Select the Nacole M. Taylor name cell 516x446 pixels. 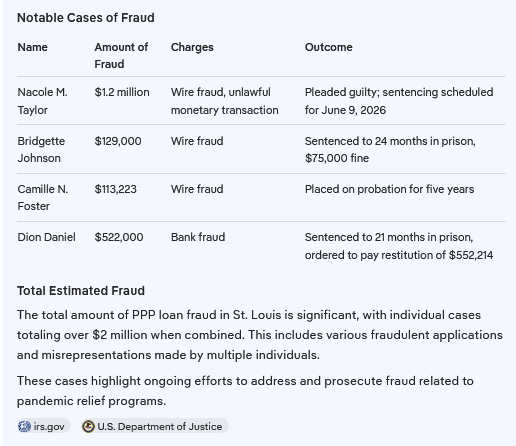pyautogui.click(x=42, y=101)
